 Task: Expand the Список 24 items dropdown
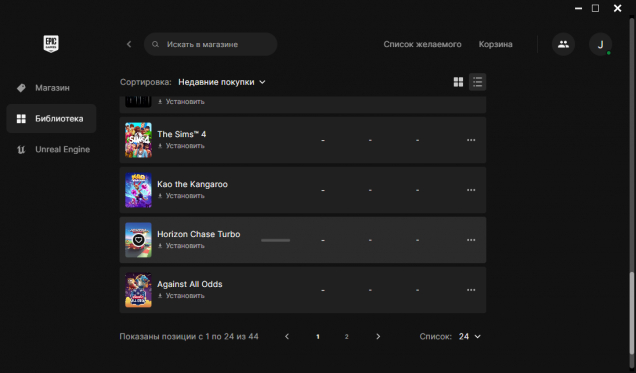(x=470, y=337)
